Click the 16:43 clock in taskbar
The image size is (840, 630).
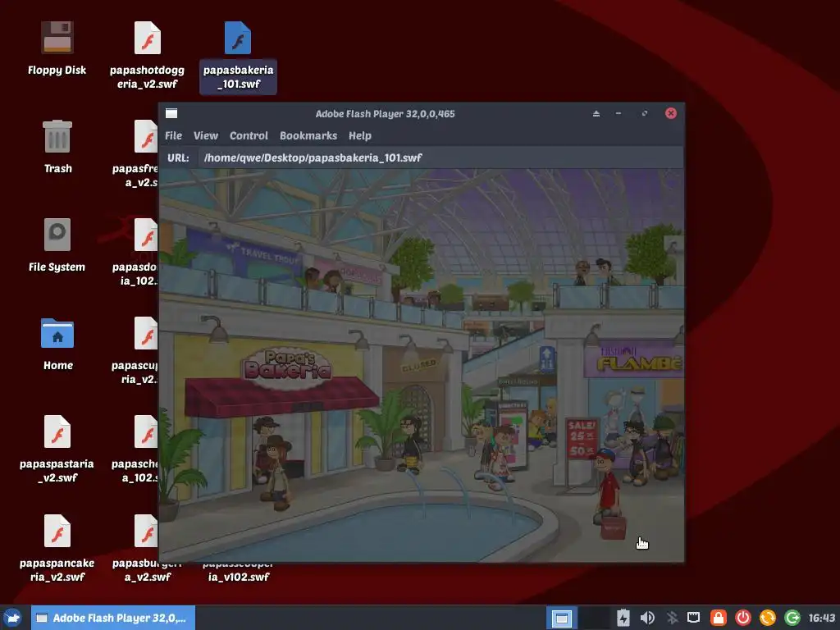[822, 619]
